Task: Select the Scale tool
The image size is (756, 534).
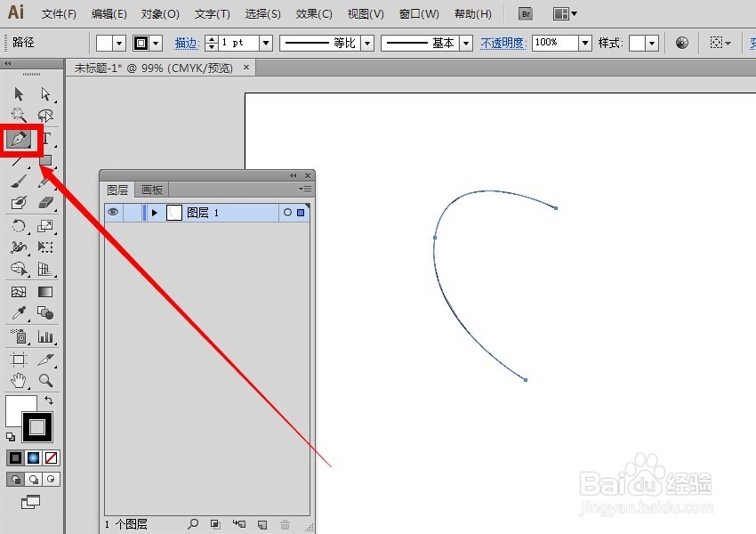Action: point(45,226)
